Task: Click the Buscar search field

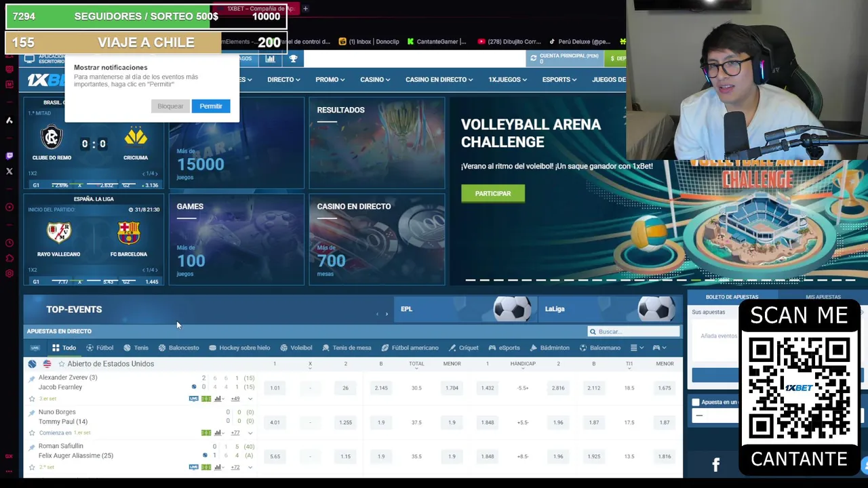Action: tap(633, 331)
